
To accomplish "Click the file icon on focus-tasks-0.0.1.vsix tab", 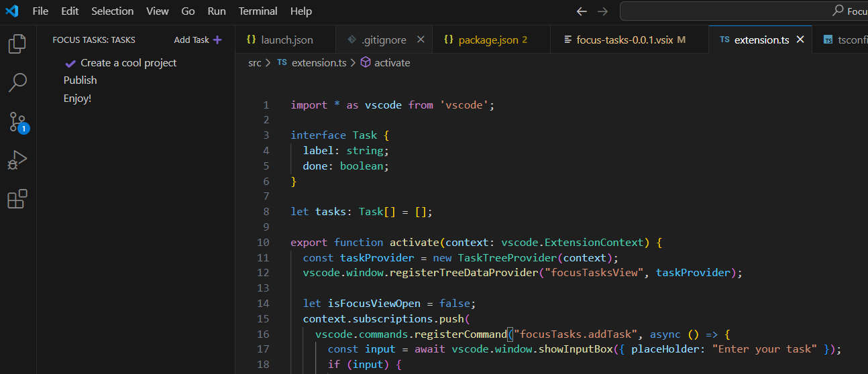I will pos(568,40).
